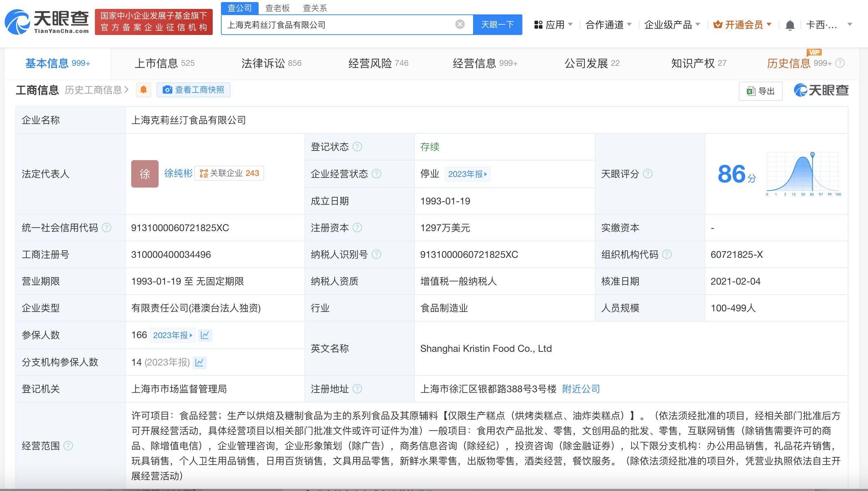Open the 附近公司 link
This screenshot has height=491, width=868.
(x=581, y=389)
